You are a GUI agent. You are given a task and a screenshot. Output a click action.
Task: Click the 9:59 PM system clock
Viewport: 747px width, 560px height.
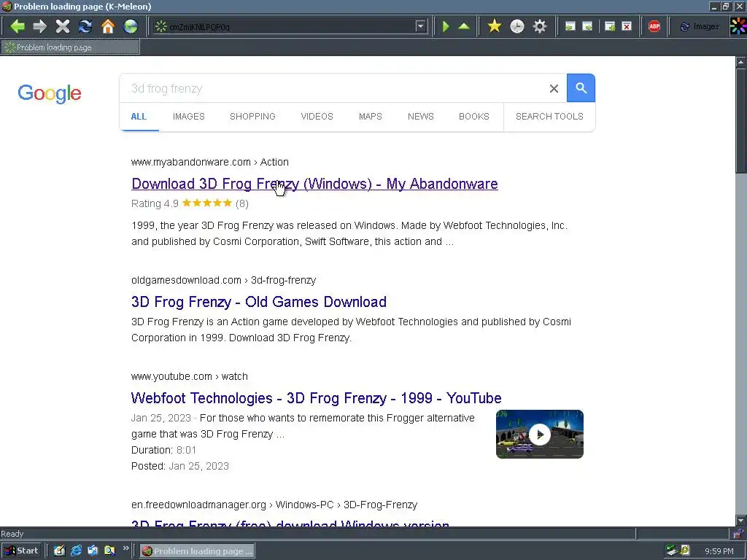[719, 551]
